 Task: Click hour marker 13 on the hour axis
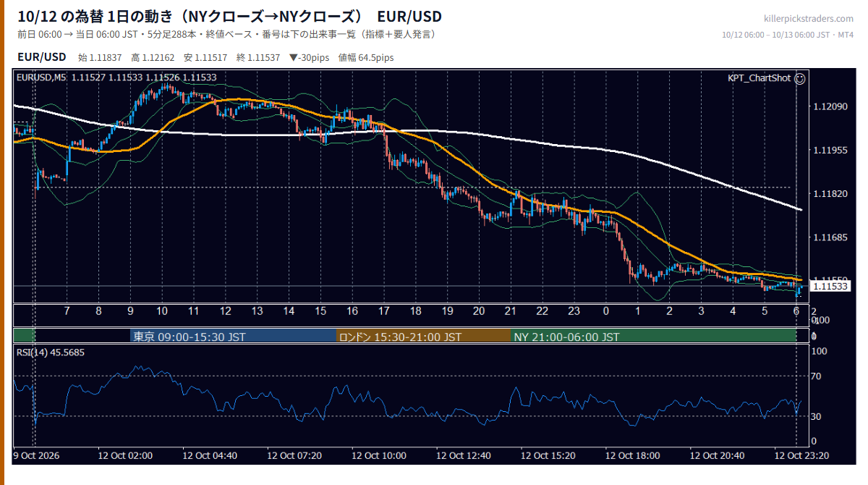(257, 311)
